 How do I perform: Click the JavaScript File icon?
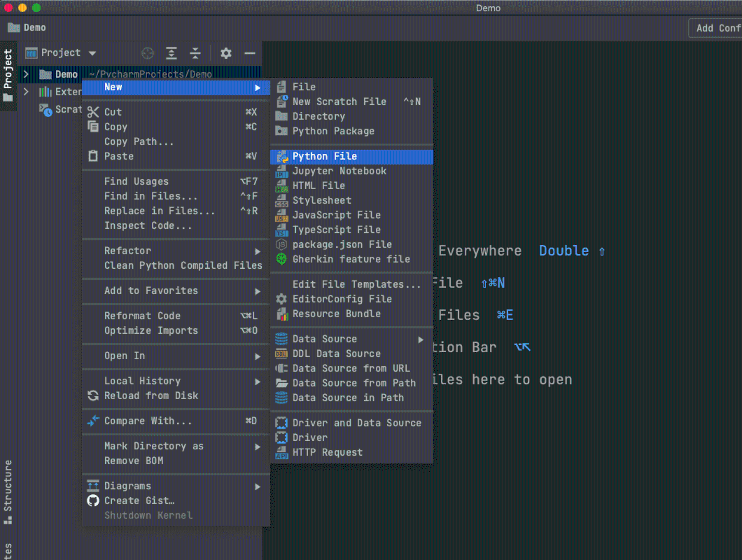click(x=282, y=215)
